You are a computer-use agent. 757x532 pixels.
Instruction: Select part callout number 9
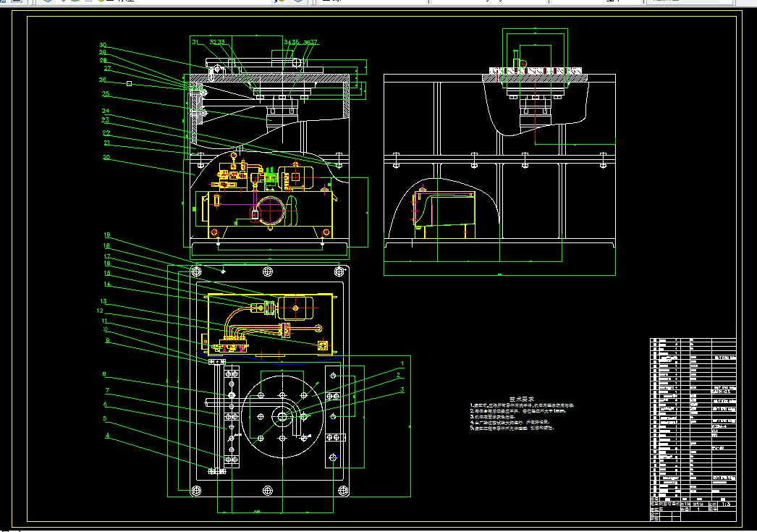click(x=107, y=340)
